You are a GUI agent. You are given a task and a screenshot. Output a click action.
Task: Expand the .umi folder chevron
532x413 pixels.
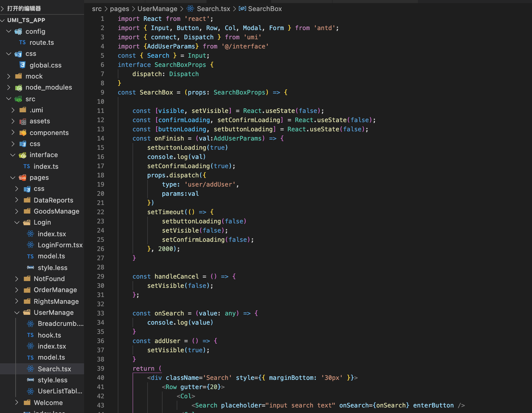coord(13,110)
